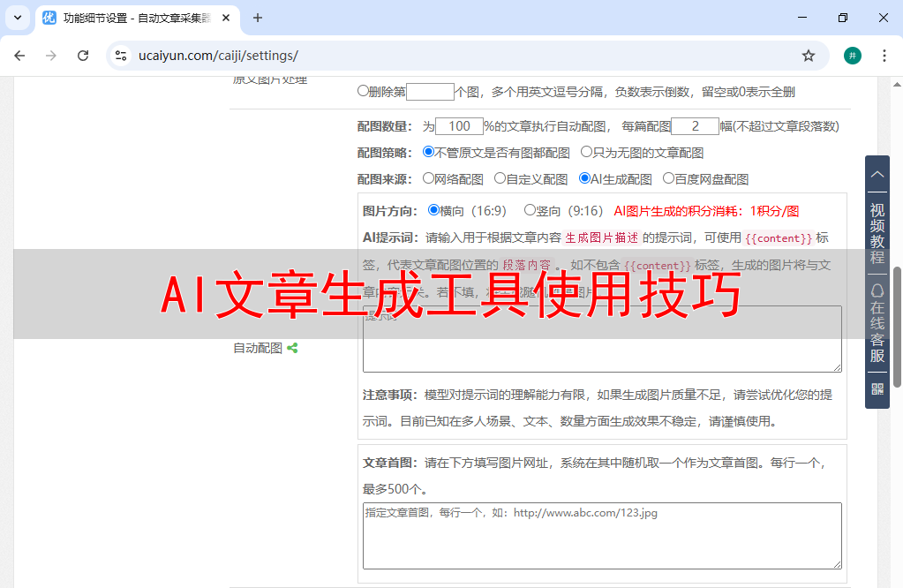Viewport: 903px width, 588px height.
Task: Open 在线客服 support in the side panel
Action: [877, 324]
